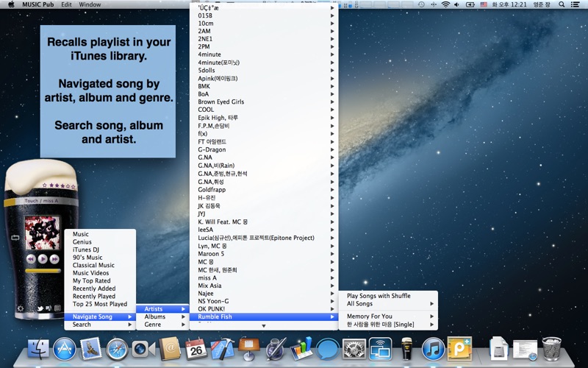Open Keynote podium icon in the Dock
This screenshot has width=588, height=368.
[248, 349]
